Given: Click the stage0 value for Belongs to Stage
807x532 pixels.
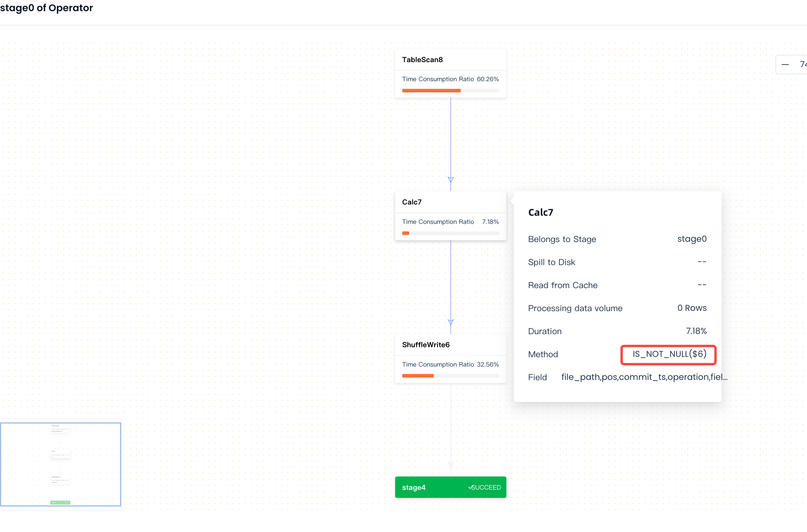Looking at the screenshot, I should click(x=692, y=239).
